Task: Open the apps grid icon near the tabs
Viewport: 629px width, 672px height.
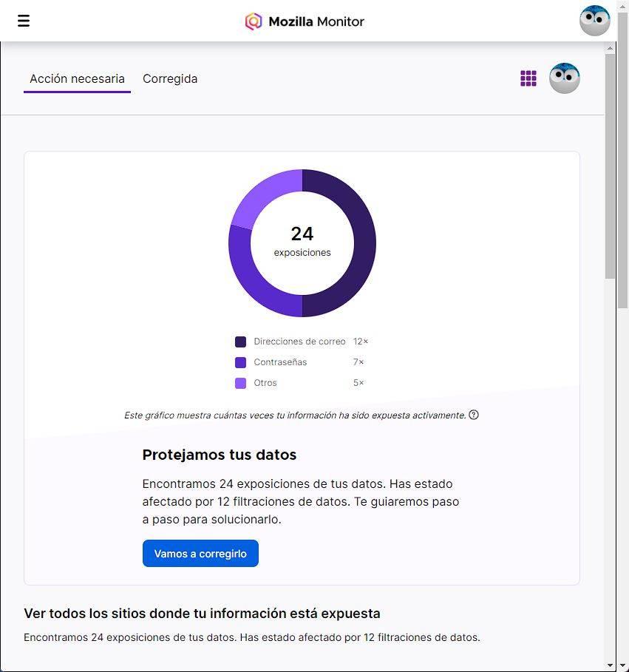Action: [528, 78]
